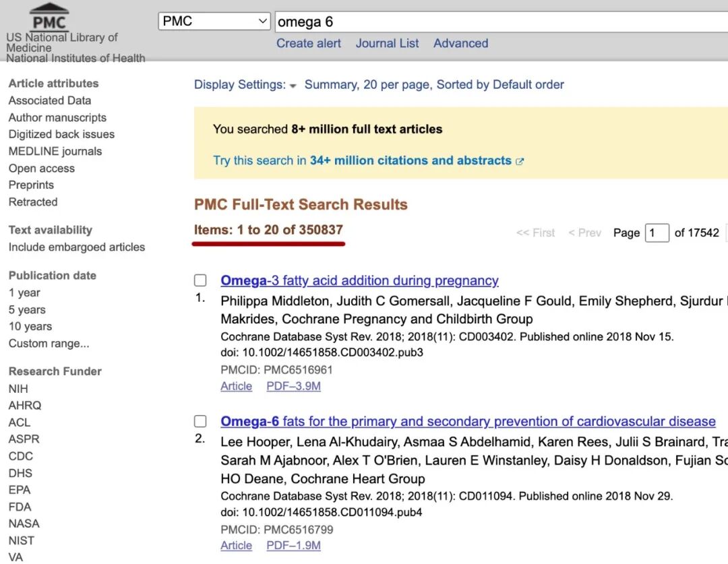Filter by Author manuscripts
Viewport: 728px width, 564px height.
point(57,117)
